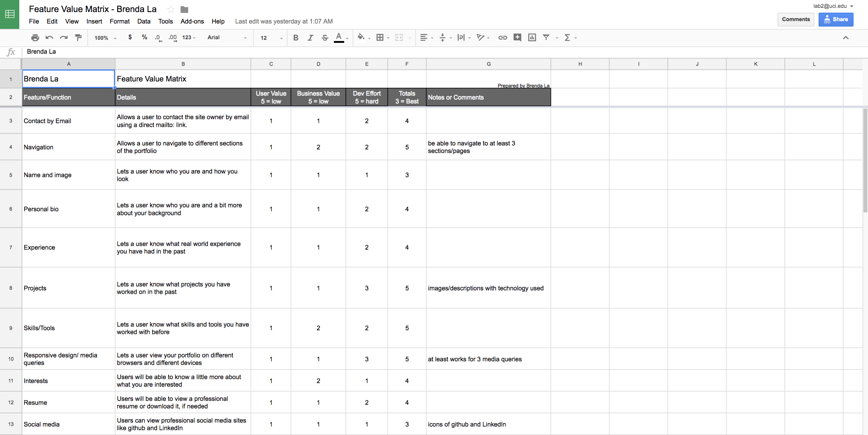Click the blue Share button
This screenshot has height=435, width=868.
tap(836, 20)
